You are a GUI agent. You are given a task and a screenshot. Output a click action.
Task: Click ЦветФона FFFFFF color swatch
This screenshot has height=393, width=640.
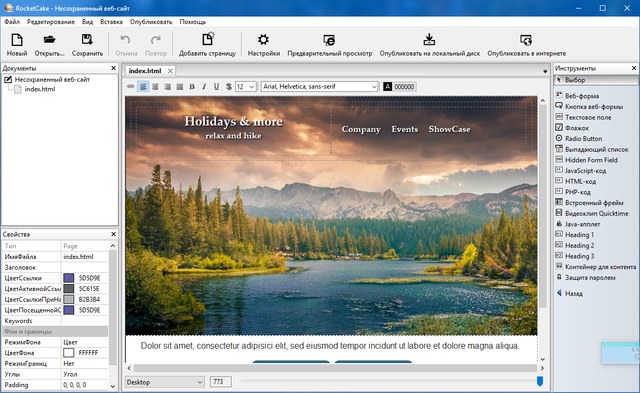click(x=69, y=353)
